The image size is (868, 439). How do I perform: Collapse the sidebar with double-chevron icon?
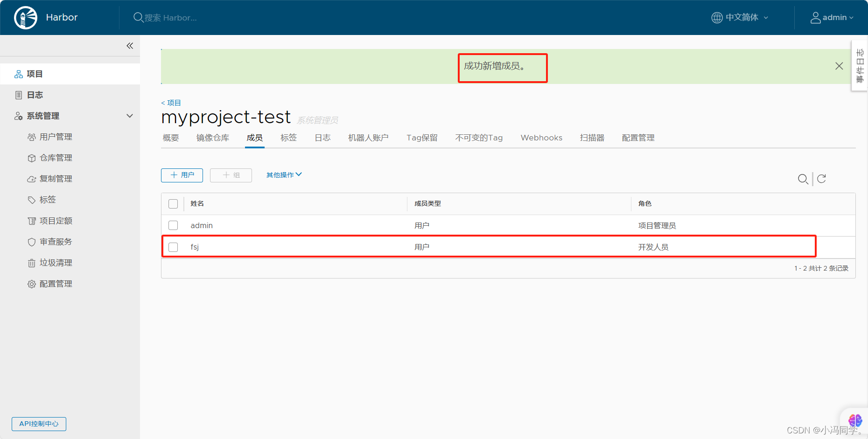point(130,46)
